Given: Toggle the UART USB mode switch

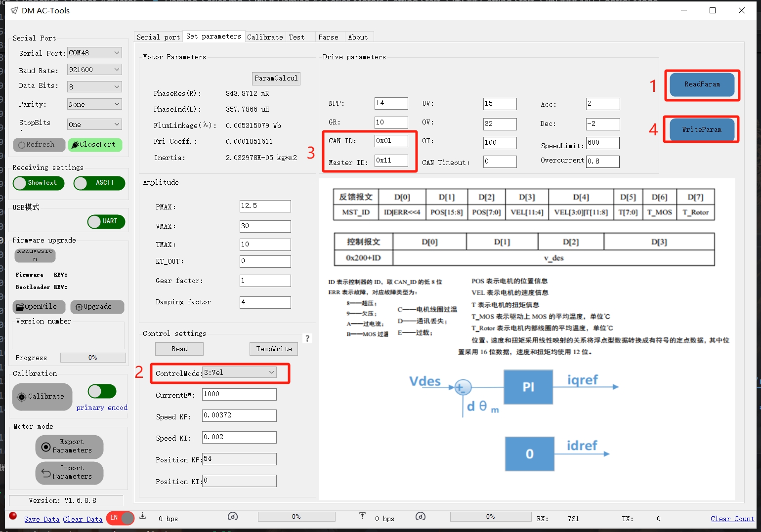Looking at the screenshot, I should (106, 222).
